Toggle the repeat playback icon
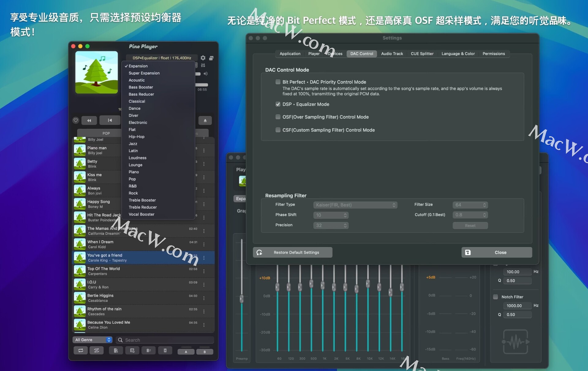The width and height of the screenshot is (588, 371). [x=81, y=351]
